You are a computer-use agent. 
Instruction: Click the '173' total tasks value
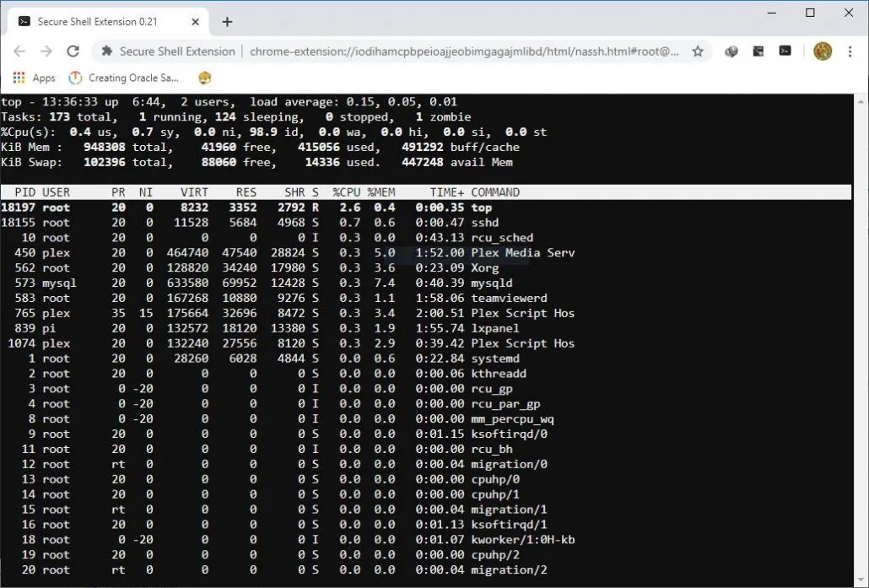pos(59,117)
